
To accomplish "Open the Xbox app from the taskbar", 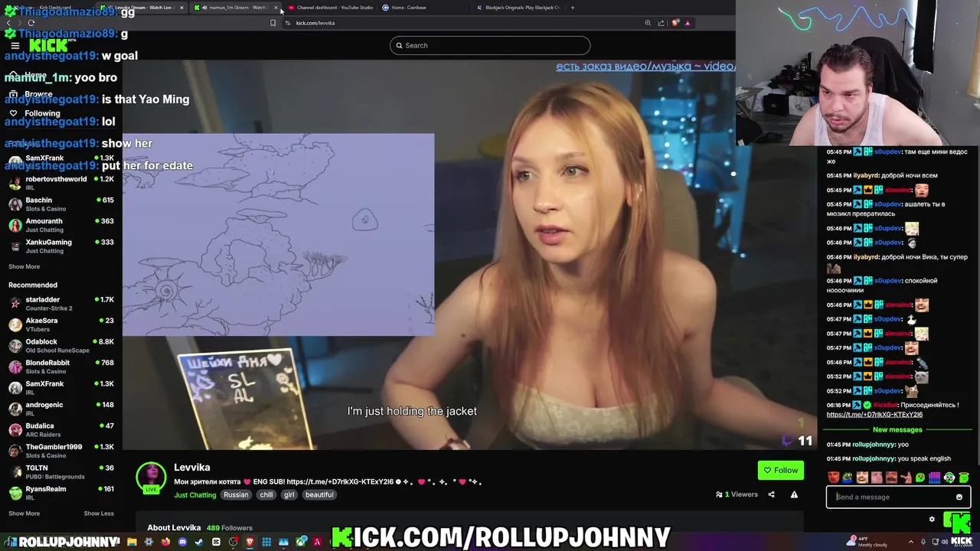I will (x=300, y=542).
